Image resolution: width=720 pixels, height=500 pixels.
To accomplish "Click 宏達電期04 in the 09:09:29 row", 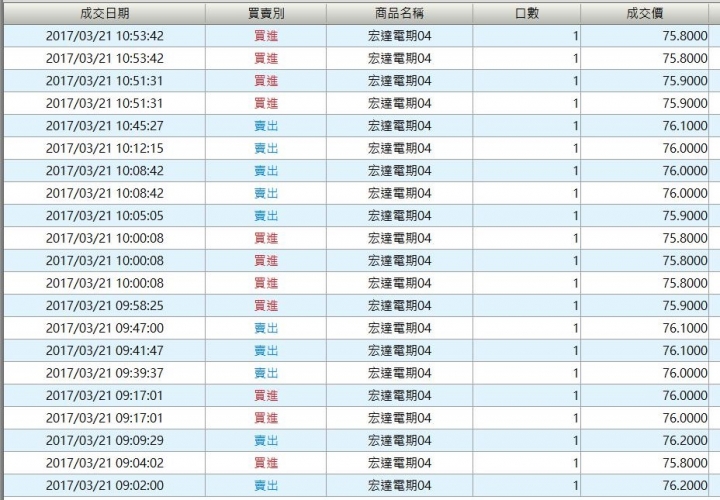I will click(x=399, y=441).
